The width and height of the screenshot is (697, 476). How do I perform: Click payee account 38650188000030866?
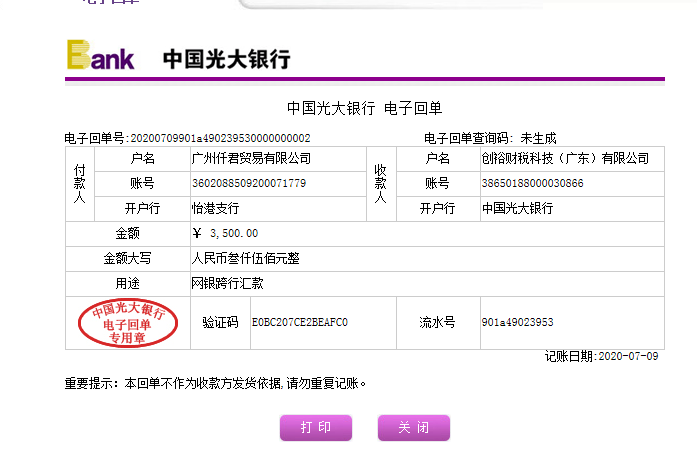click(x=533, y=183)
